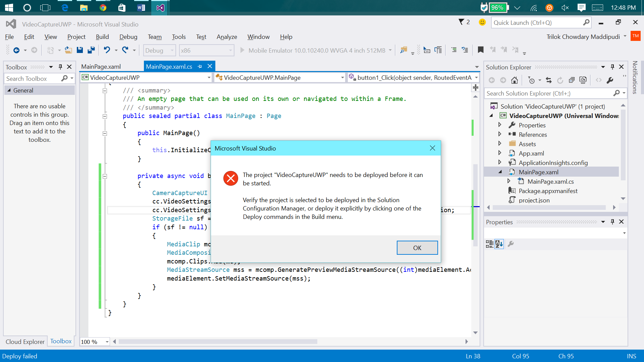Click the Open File folder icon
644x362 pixels.
point(68,50)
